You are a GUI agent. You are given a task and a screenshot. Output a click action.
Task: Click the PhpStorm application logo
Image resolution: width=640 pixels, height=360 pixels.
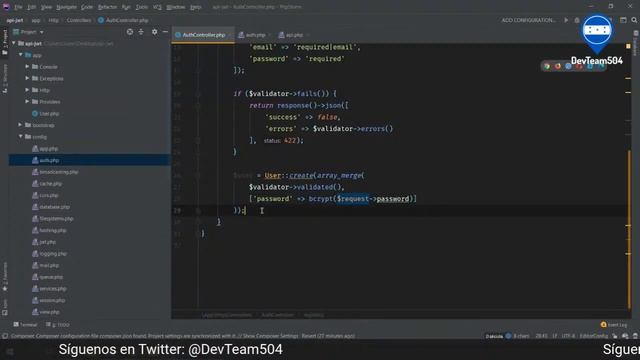[x=6, y=7]
